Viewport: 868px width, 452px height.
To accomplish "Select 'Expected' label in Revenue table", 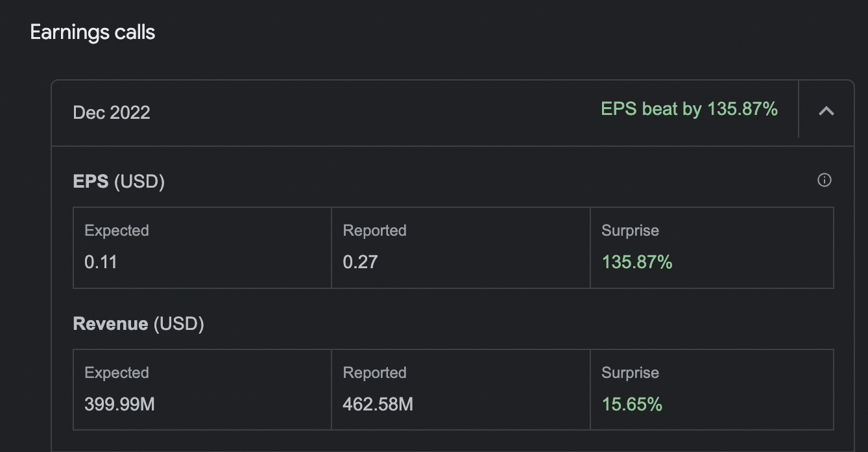I will tap(117, 373).
